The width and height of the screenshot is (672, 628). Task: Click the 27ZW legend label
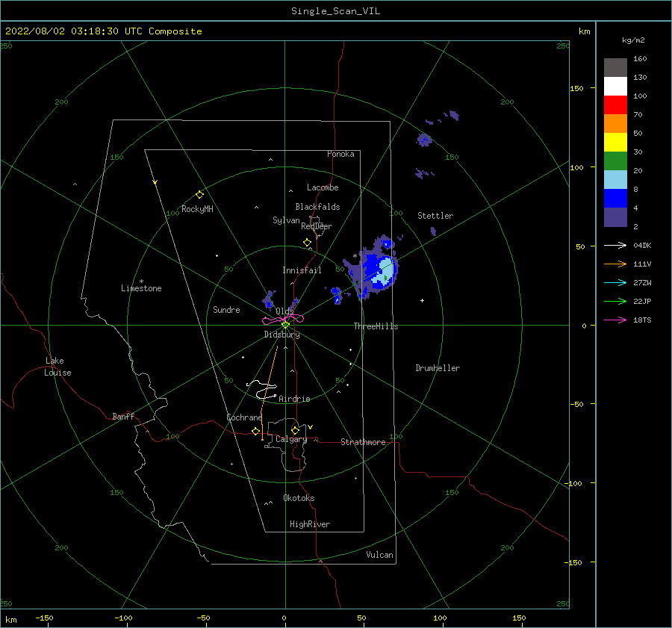tap(642, 283)
